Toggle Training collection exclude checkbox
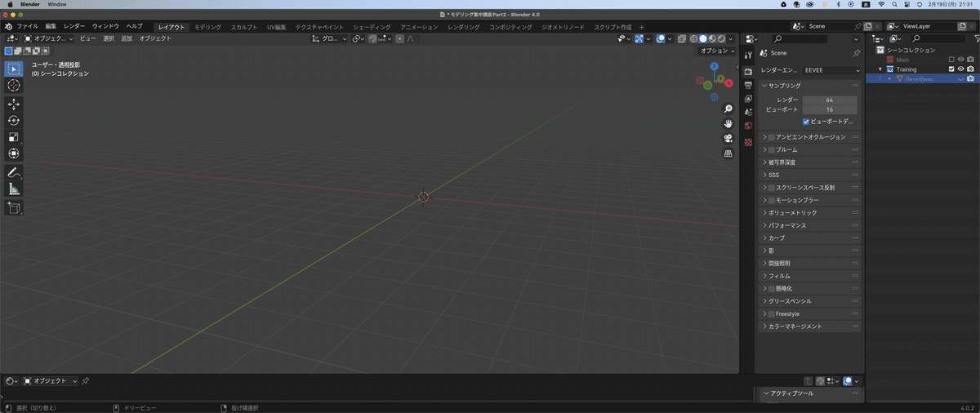980x413 pixels. point(951,69)
